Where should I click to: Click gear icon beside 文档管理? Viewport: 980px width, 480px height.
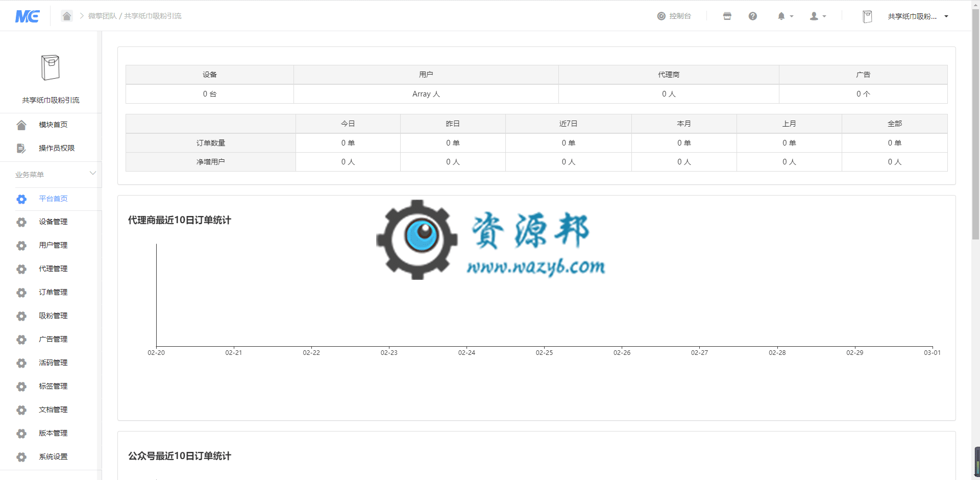pyautogui.click(x=21, y=410)
